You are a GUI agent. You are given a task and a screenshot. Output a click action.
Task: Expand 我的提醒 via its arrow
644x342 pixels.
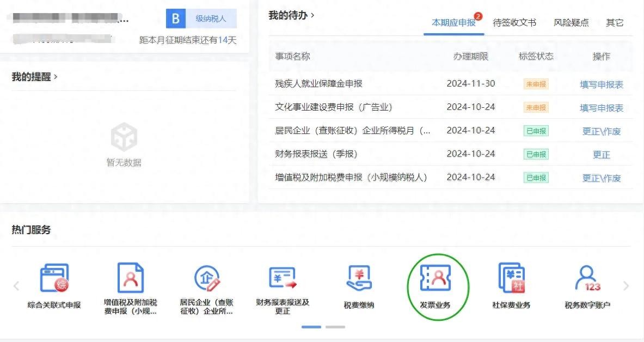(56, 77)
